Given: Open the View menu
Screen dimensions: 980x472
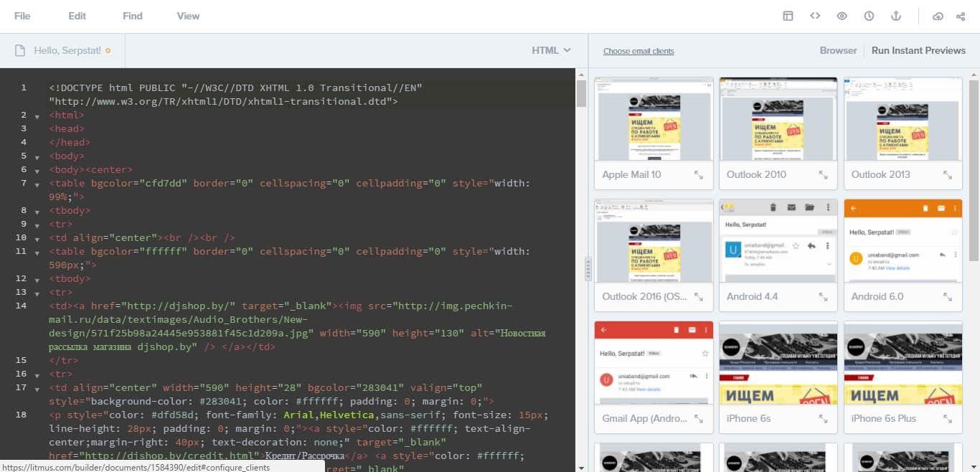Looking at the screenshot, I should point(188,16).
